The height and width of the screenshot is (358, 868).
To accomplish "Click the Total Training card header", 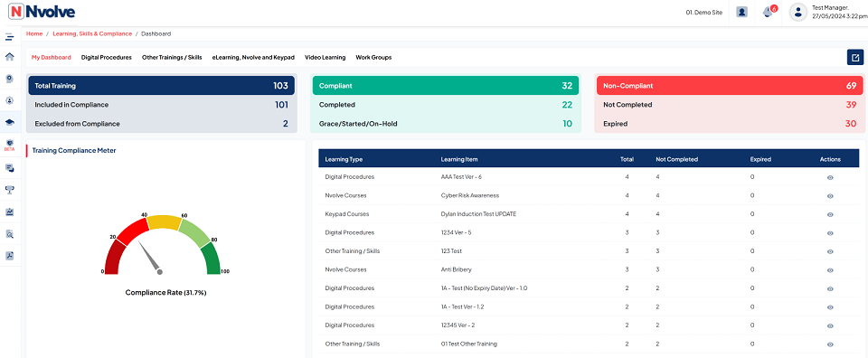I will pos(161,86).
